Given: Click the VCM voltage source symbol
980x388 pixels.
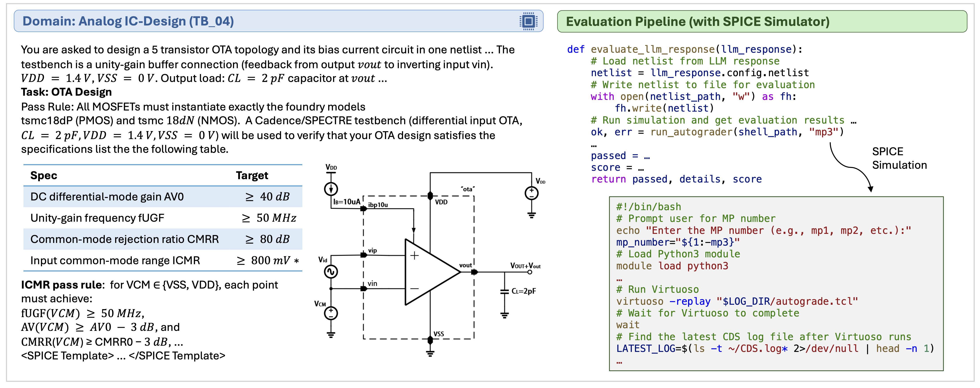Looking at the screenshot, I should click(331, 313).
